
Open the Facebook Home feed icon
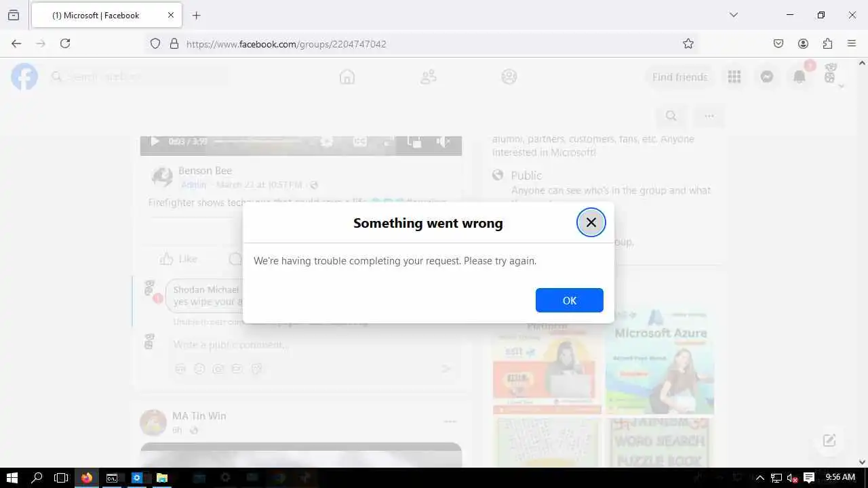pos(347,77)
